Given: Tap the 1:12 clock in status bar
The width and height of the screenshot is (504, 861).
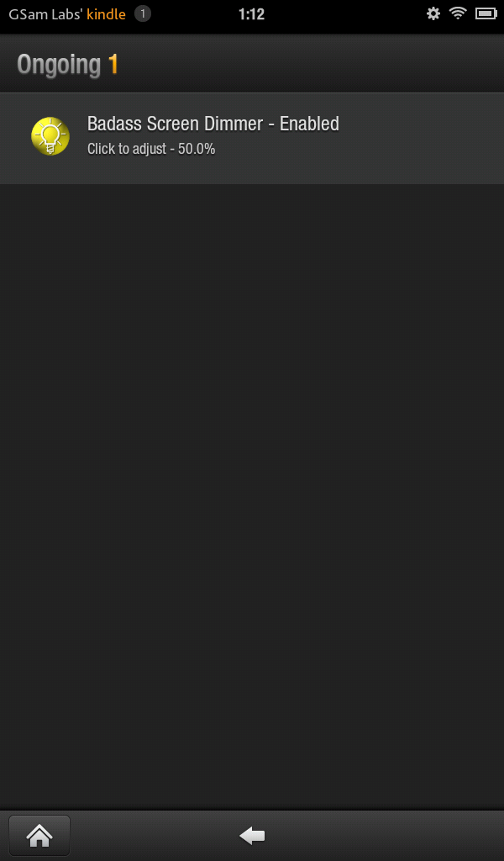Looking at the screenshot, I should click(x=252, y=14).
